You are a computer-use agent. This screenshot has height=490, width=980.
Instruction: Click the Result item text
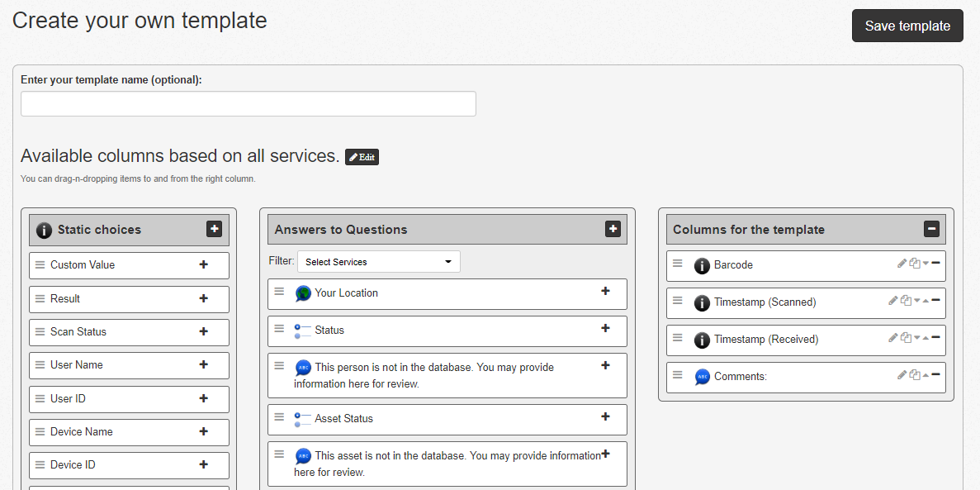[65, 298]
